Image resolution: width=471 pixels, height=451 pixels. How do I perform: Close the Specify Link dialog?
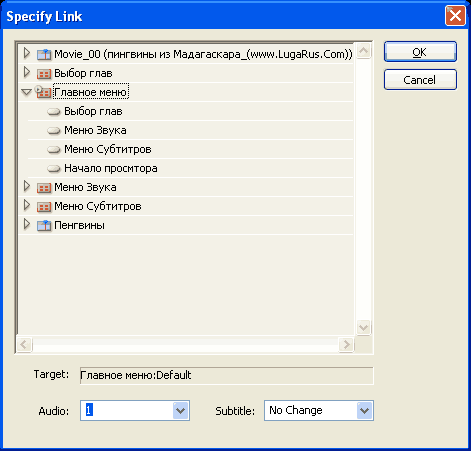pos(455,16)
